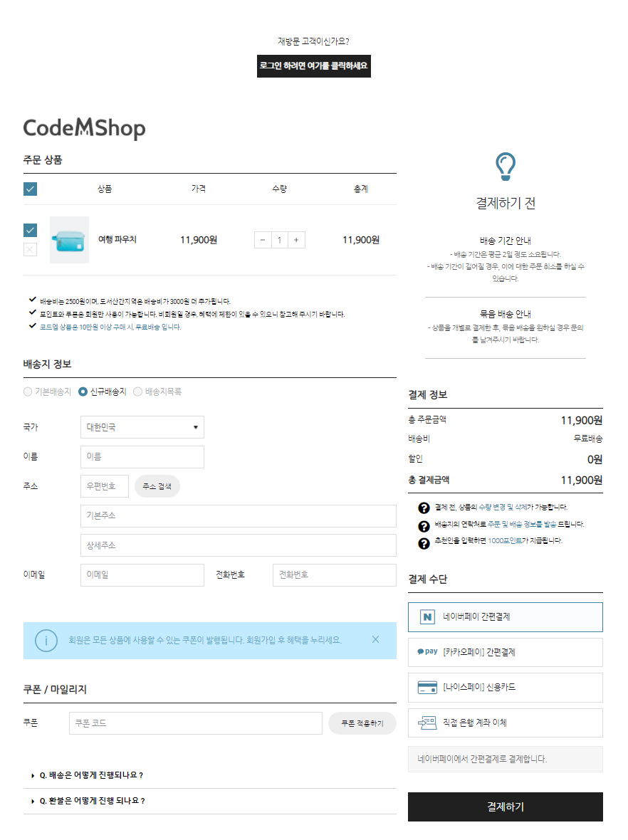Click the 쿠폰 코드 input field
The image size is (628, 840).
pos(192,723)
